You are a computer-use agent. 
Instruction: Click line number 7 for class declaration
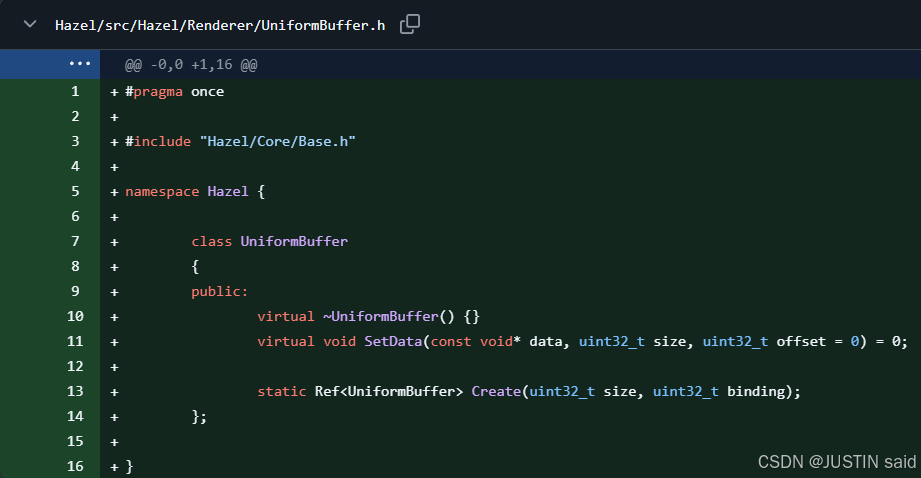click(75, 241)
